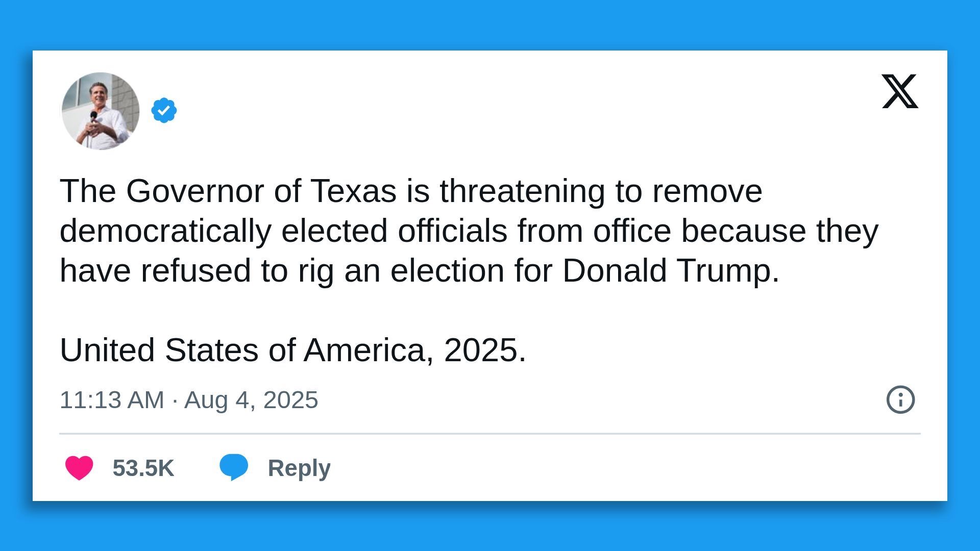This screenshot has width=980, height=551.
Task: Select the 53.5K likes count
Action: [x=143, y=466]
